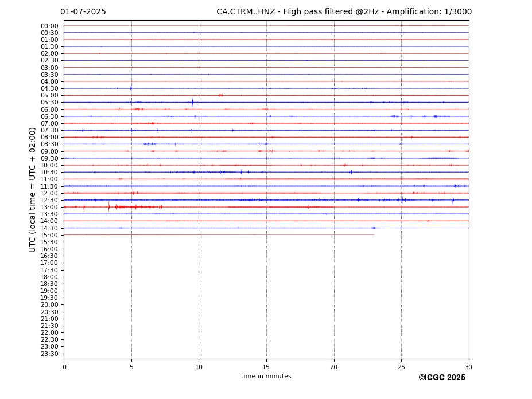
Task: Click the x-axis tick label 30
Action: click(x=468, y=367)
